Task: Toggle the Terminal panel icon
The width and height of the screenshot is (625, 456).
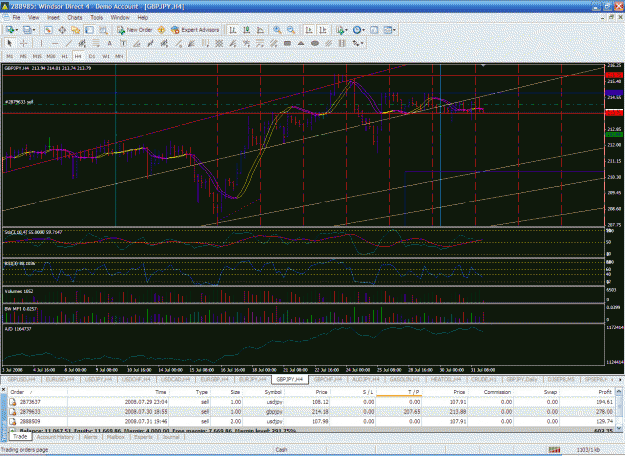Action: [90, 30]
